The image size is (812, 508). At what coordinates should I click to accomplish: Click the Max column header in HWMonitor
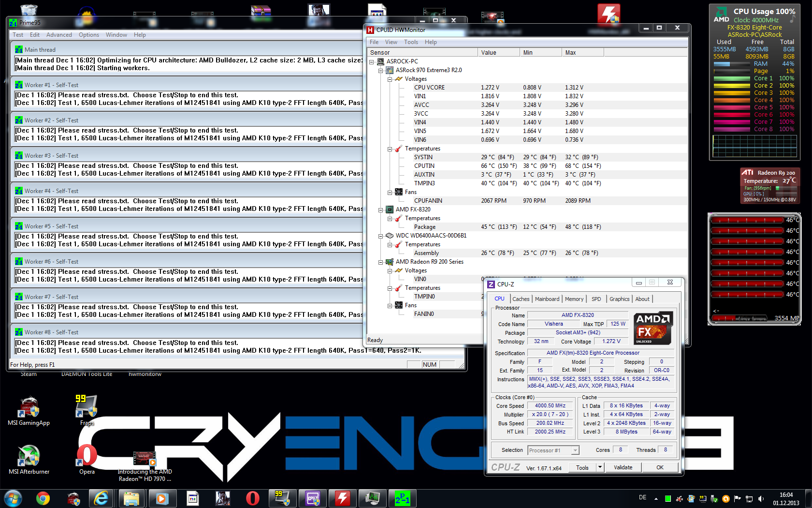pos(583,53)
